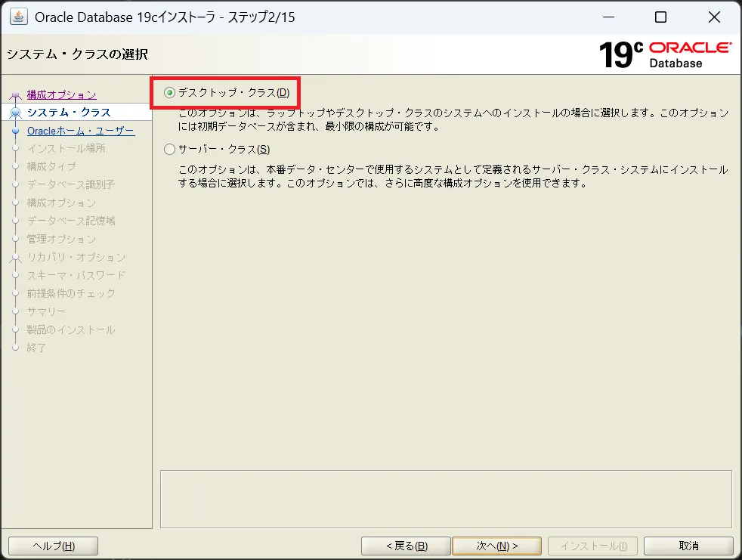Click the リカバリ・オプション step entry
Image resolution: width=742 pixels, height=560 pixels.
pyautogui.click(x=76, y=257)
